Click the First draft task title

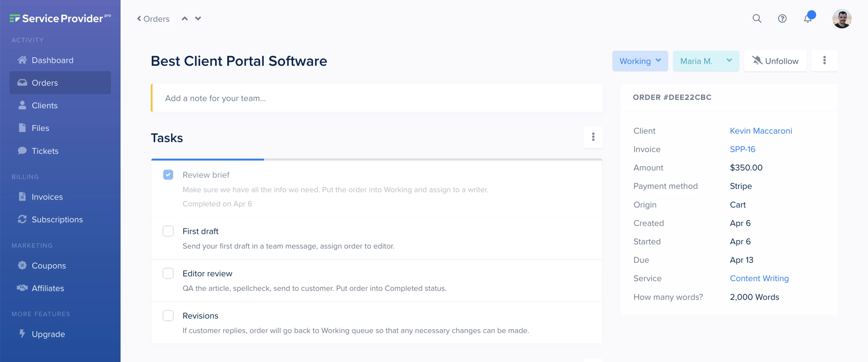click(200, 231)
